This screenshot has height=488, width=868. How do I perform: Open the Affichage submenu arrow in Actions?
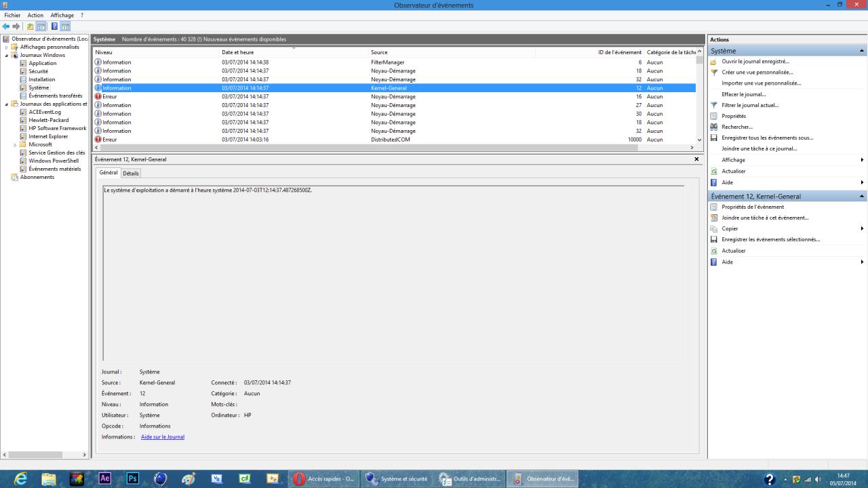862,160
